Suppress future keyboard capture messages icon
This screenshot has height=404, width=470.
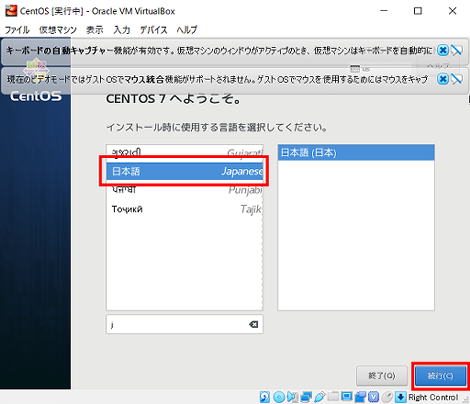457,50
